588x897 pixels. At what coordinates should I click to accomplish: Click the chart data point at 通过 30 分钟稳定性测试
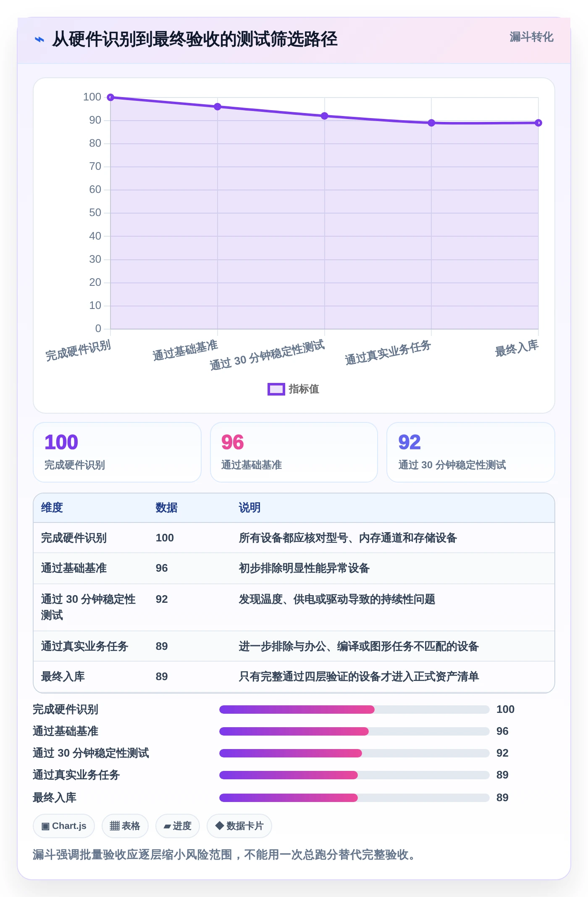[x=325, y=116]
